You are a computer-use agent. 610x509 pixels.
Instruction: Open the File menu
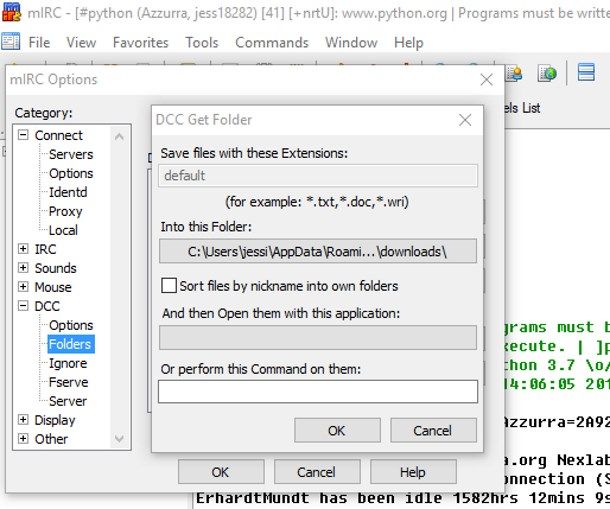39,42
